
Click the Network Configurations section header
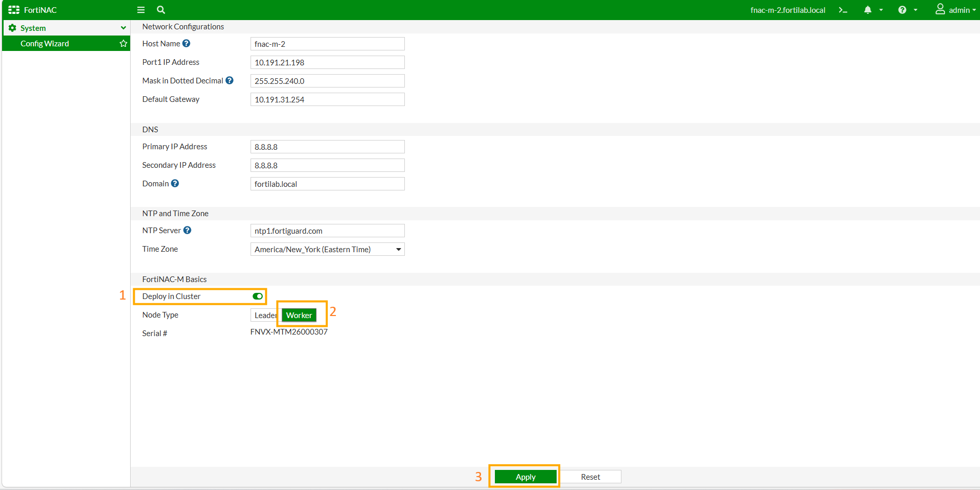(x=183, y=26)
